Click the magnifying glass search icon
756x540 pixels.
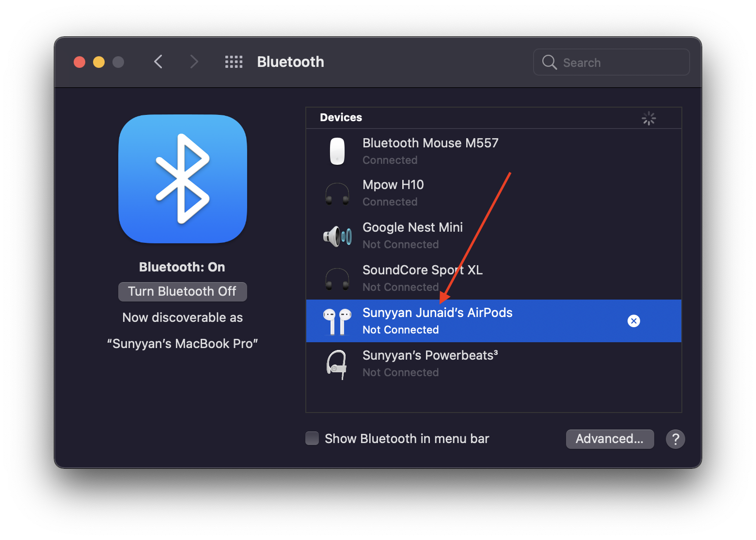click(x=550, y=62)
